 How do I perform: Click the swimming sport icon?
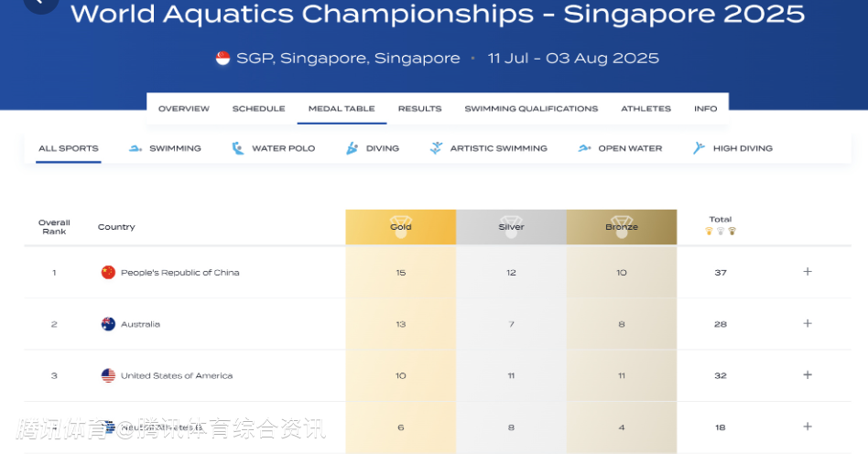(136, 148)
